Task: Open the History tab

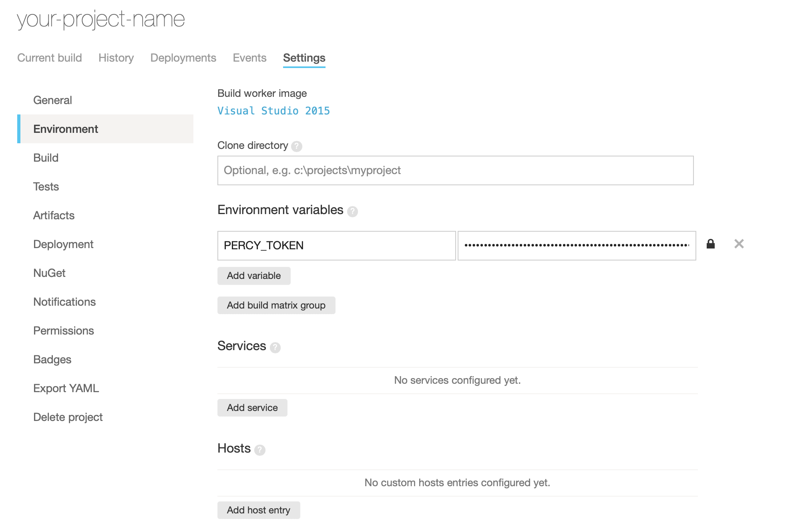Action: click(116, 58)
